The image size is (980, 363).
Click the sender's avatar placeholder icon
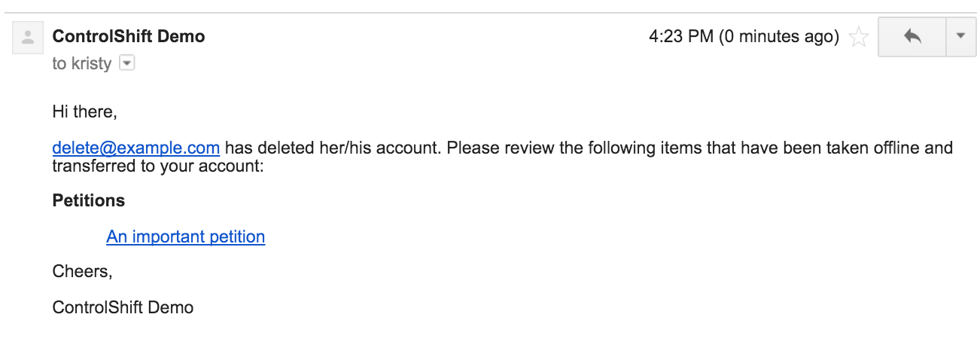pos(28,37)
